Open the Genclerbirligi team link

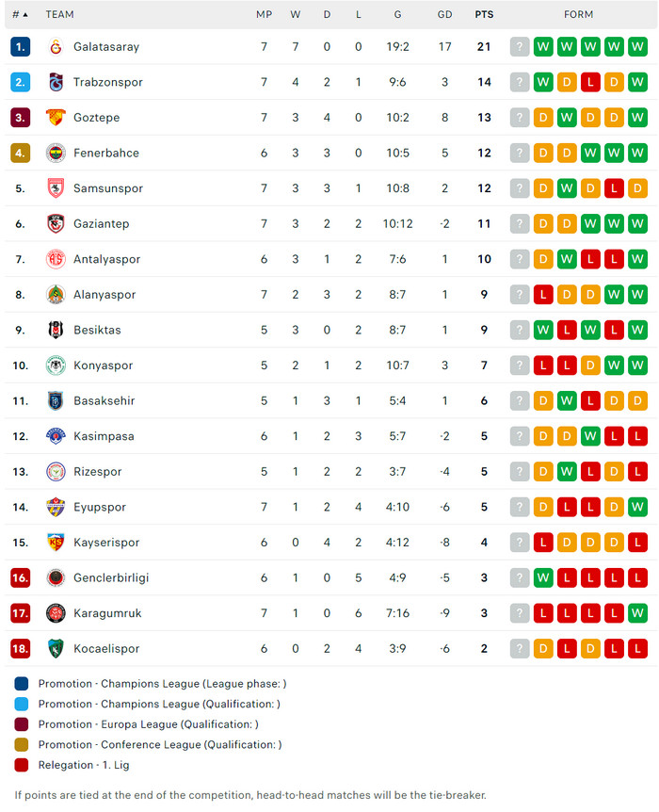(111, 577)
